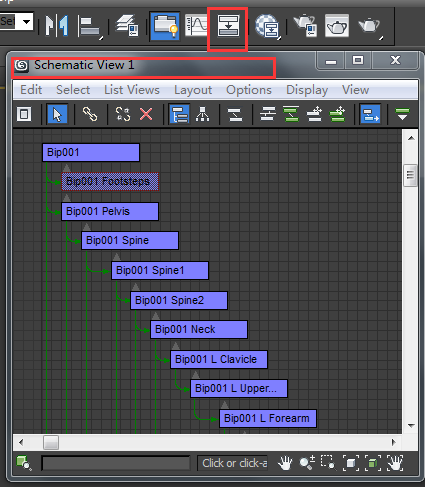Click the Mirror tool icon
The width and height of the screenshot is (425, 487).
(57, 25)
